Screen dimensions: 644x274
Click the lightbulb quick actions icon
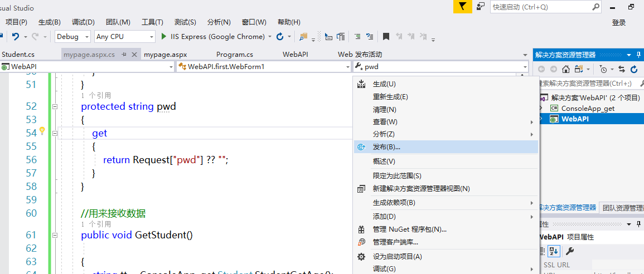[x=42, y=131]
